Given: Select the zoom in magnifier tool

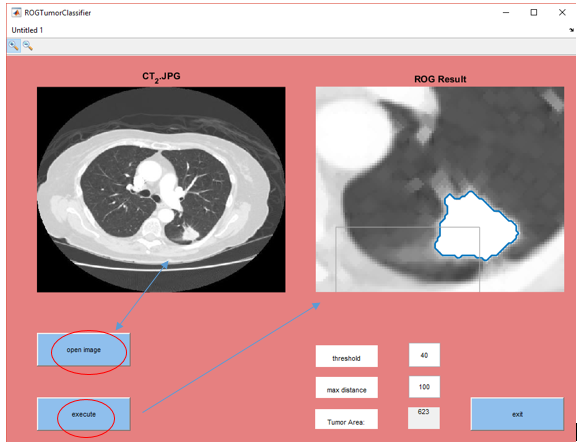Looking at the screenshot, I should [14, 46].
